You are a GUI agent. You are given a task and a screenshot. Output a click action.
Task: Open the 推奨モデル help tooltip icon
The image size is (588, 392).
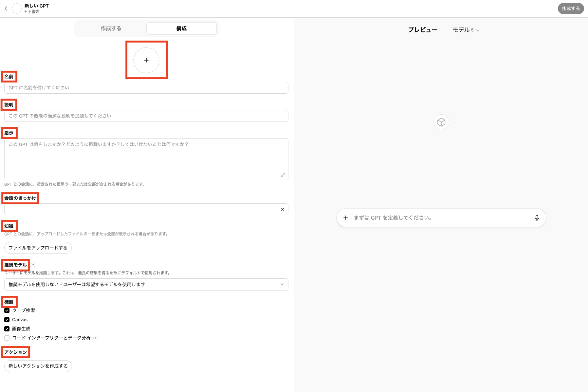pos(34,265)
